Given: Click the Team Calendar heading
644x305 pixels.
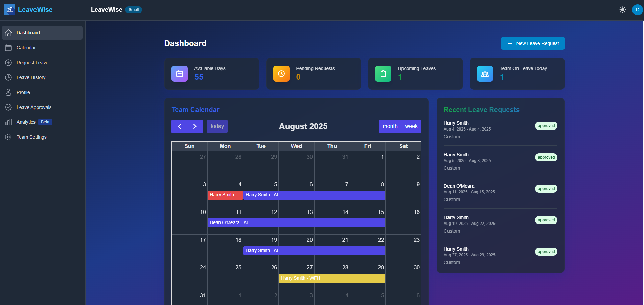Looking at the screenshot, I should (195, 110).
